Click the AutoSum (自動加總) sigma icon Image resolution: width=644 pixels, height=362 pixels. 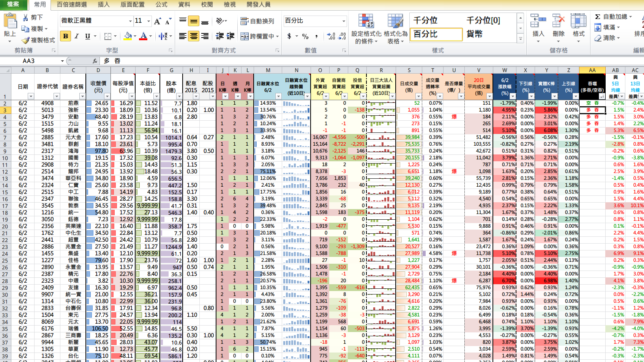(x=598, y=17)
